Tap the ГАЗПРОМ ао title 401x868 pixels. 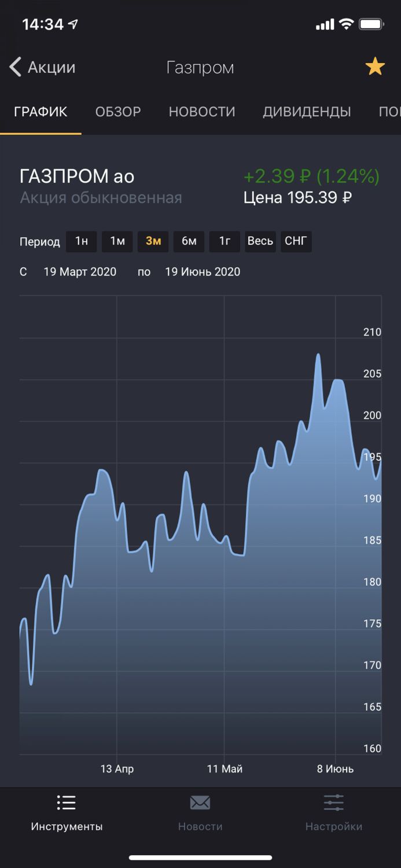(x=77, y=176)
